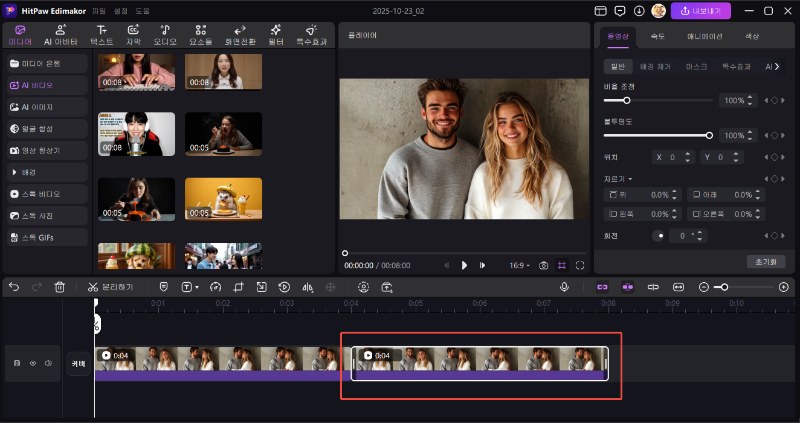Click the 내보내기 export button
This screenshot has width=800, height=423.
pos(700,11)
